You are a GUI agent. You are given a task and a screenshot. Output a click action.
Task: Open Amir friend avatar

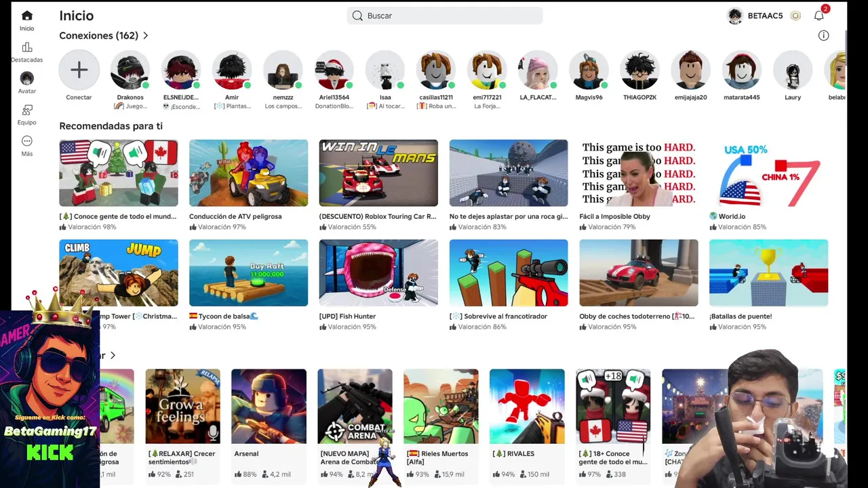(232, 70)
